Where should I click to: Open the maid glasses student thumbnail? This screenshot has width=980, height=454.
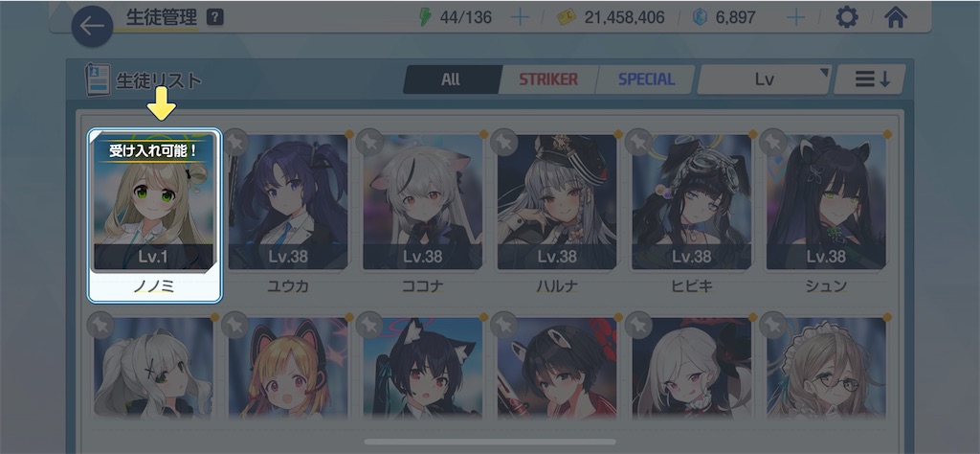pyautogui.click(x=826, y=367)
